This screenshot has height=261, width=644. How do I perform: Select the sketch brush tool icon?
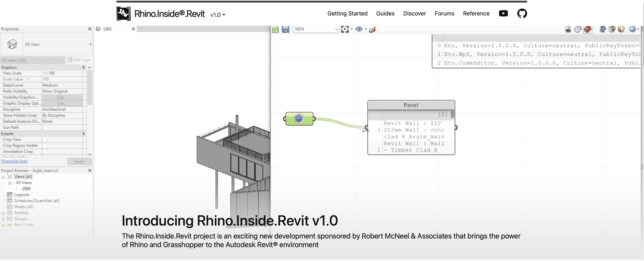point(372,29)
